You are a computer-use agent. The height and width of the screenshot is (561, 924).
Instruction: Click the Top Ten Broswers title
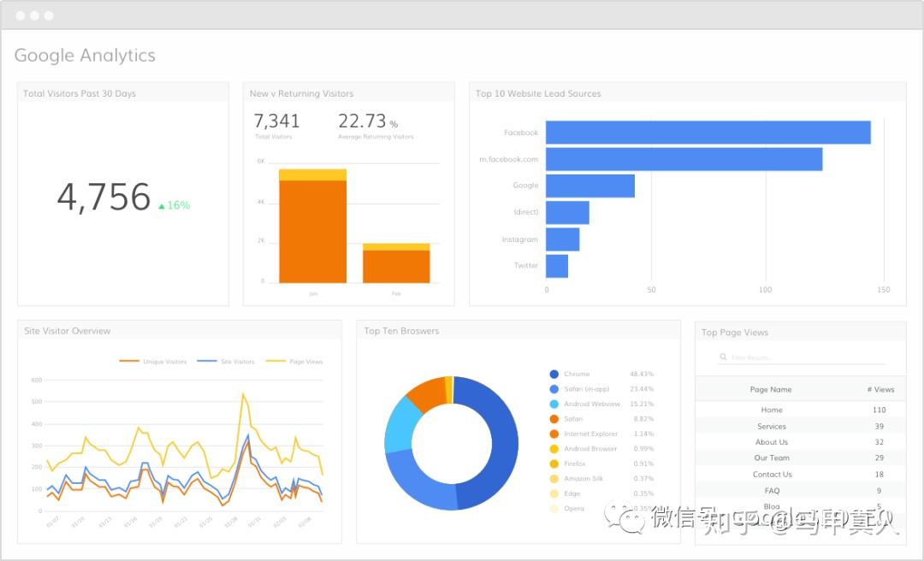pos(401,331)
